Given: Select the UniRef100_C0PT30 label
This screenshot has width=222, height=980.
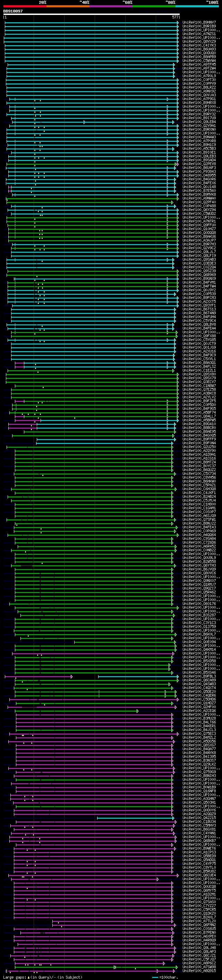Looking at the screenshot, I should (x=199, y=80).
